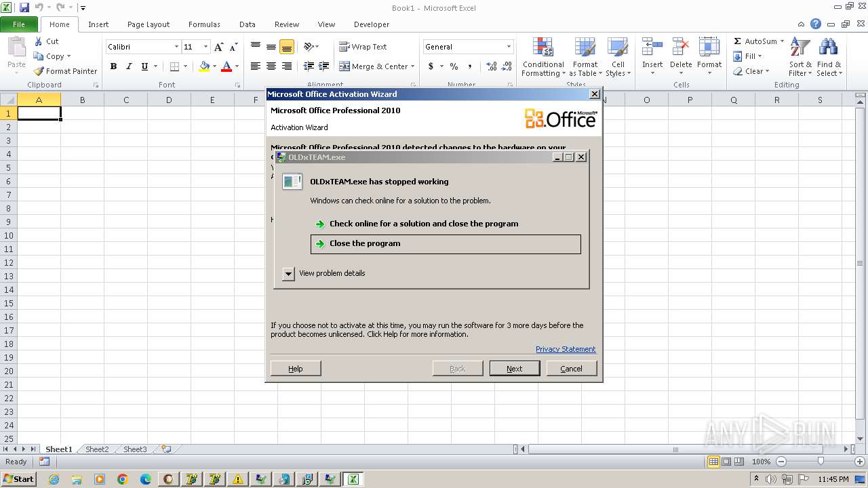Click Help in Activation Wizard
The image size is (868, 488).
(296, 369)
